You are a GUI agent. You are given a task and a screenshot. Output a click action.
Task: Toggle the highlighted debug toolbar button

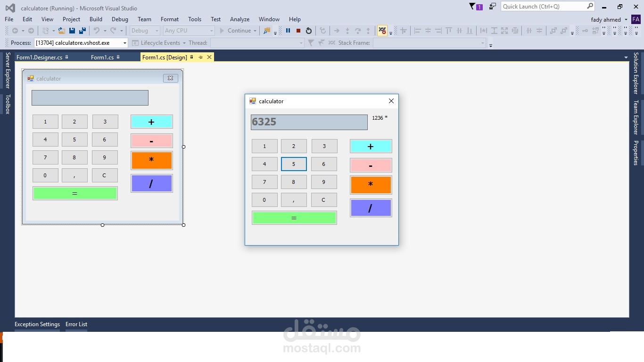[382, 31]
